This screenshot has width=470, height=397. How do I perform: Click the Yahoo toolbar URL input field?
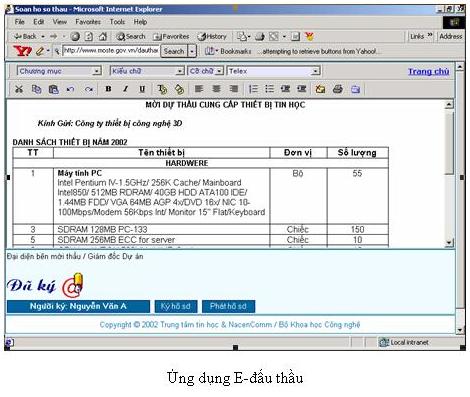(x=111, y=51)
